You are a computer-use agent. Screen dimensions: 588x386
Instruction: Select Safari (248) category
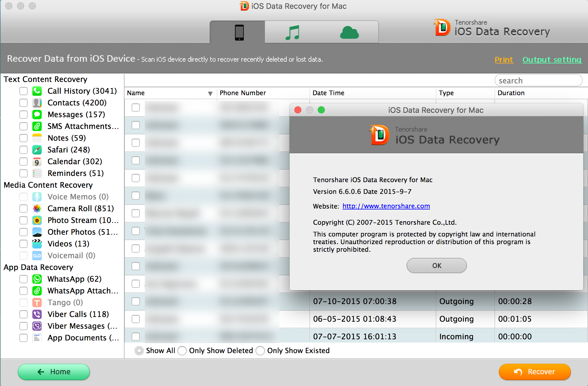pos(69,150)
